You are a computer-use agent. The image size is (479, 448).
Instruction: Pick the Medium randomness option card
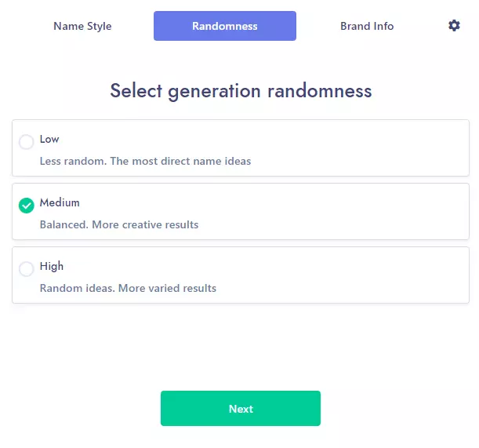pyautogui.click(x=241, y=212)
